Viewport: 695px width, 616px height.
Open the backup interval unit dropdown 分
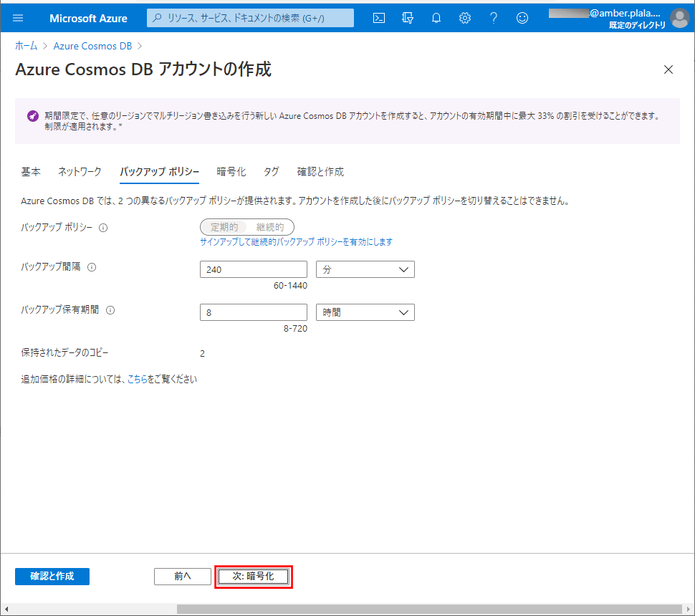[x=365, y=269]
